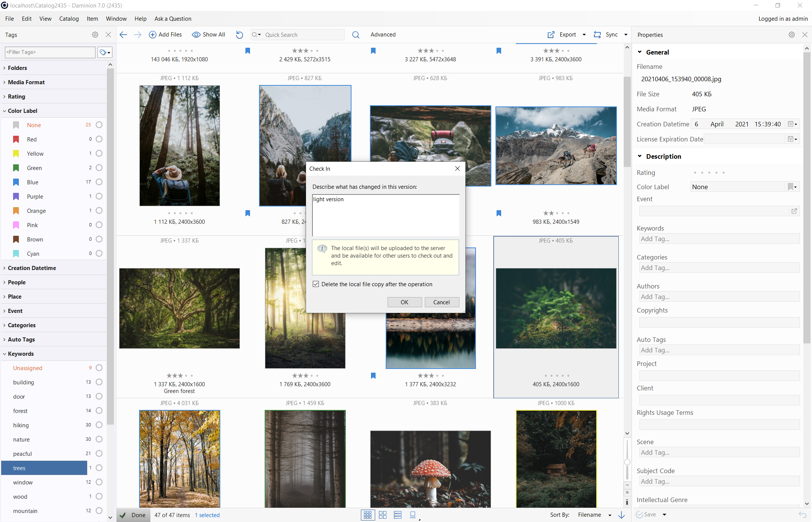The image size is (812, 522).
Task: Click the descending sort arrow icon
Action: point(621,515)
